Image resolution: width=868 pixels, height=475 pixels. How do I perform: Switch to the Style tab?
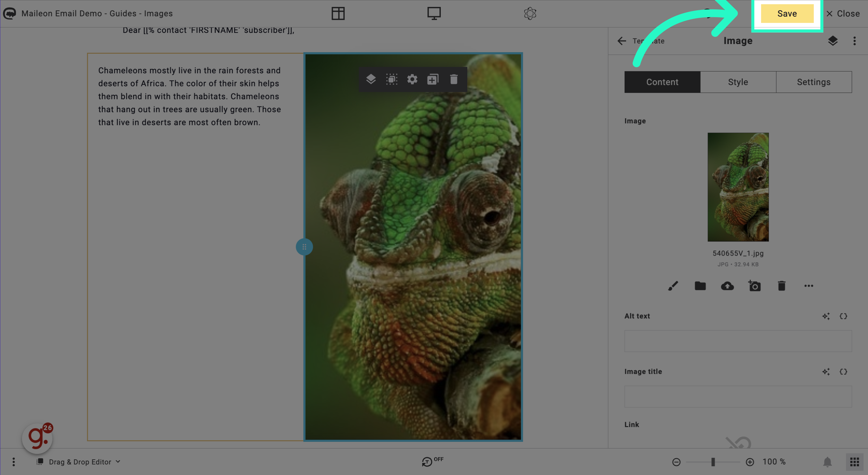tap(738, 82)
